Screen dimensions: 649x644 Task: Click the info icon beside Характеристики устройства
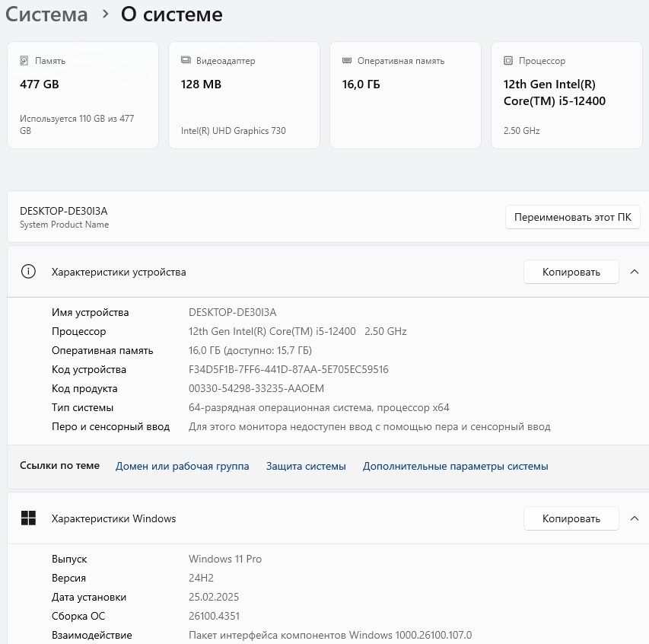[28, 272]
